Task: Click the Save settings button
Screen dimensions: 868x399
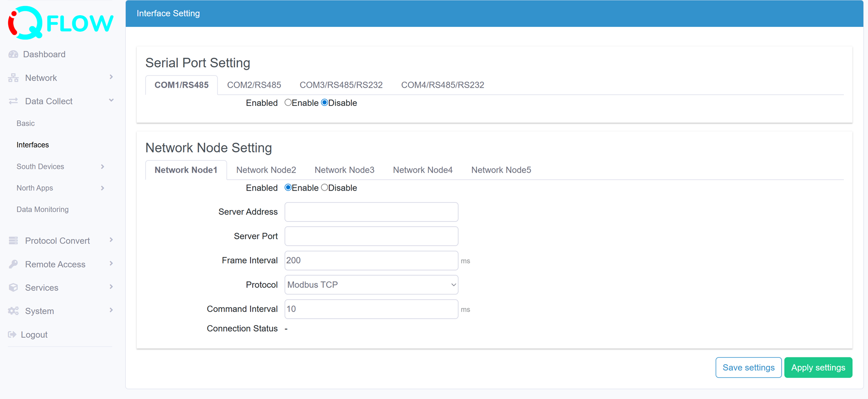Action: click(748, 367)
